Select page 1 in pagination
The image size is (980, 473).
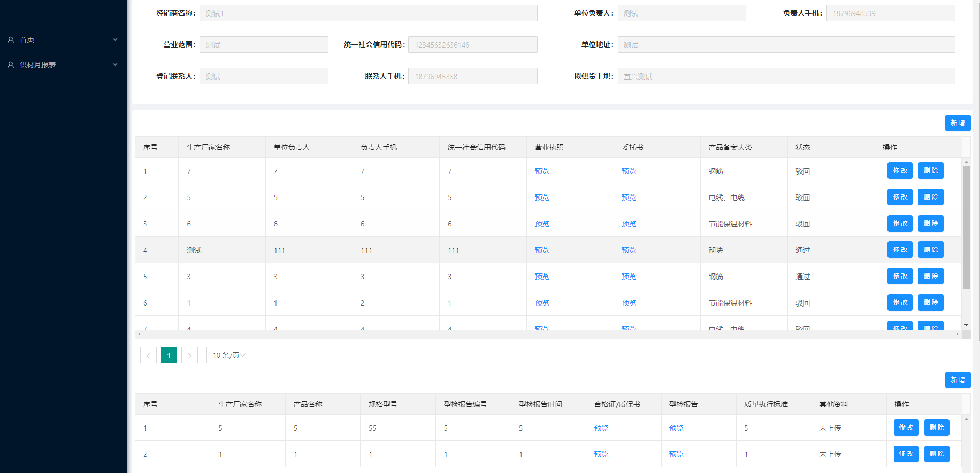(x=169, y=355)
